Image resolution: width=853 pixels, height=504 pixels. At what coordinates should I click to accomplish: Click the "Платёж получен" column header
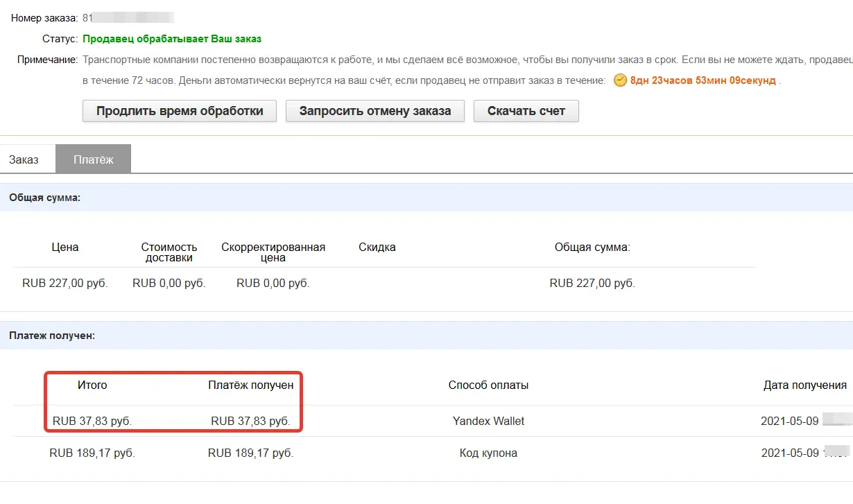point(251,385)
